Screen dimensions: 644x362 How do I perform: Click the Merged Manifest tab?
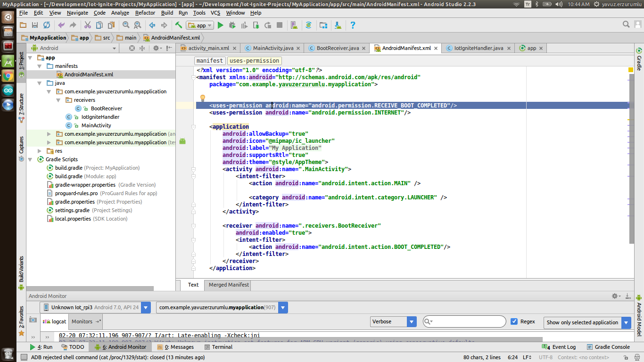tap(229, 285)
